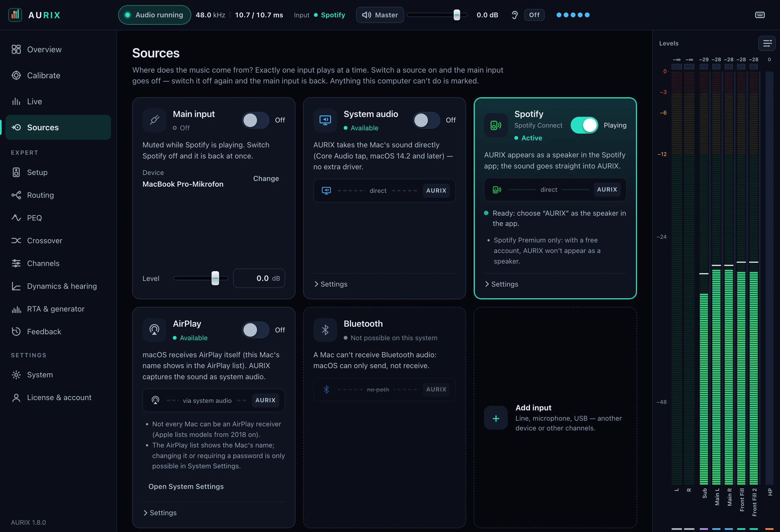Click the Front Fill 2 level meter
Image resolution: width=780 pixels, height=532 pixels.
tap(754, 278)
